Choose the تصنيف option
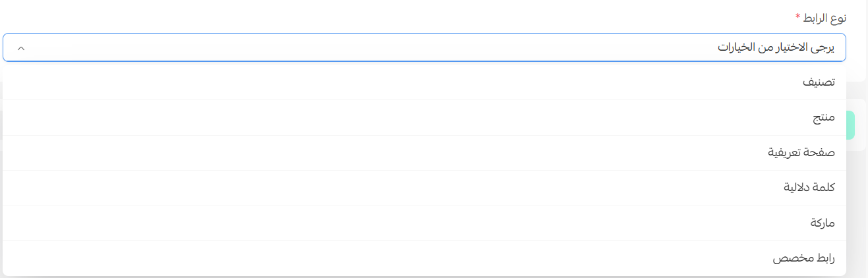868x278 pixels. coord(819,82)
